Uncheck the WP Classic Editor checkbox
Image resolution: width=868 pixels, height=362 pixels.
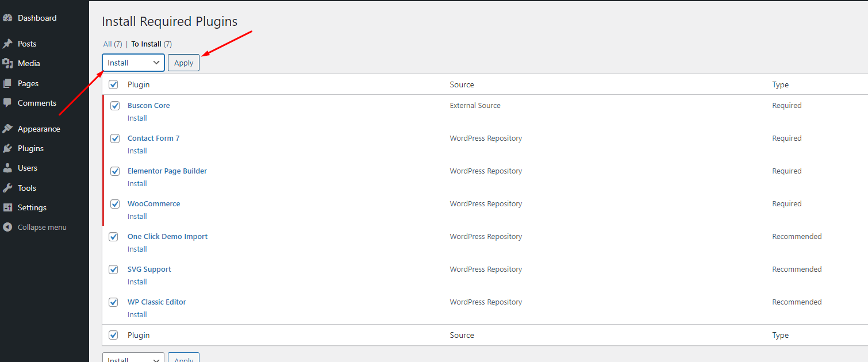click(114, 302)
